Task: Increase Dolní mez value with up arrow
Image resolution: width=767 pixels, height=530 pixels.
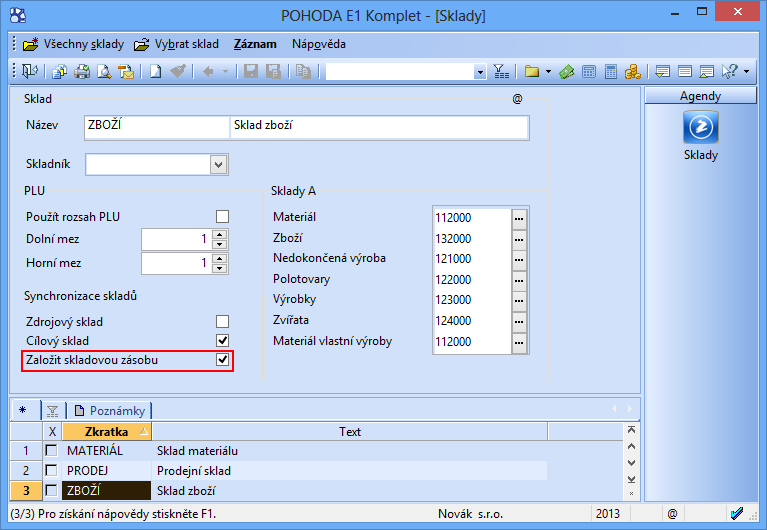Action: pyautogui.click(x=220, y=234)
